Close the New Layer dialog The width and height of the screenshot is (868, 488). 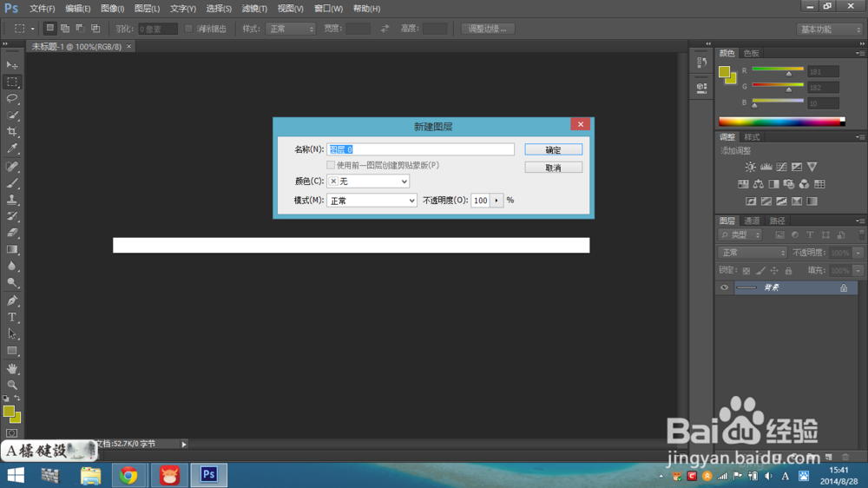click(x=580, y=124)
